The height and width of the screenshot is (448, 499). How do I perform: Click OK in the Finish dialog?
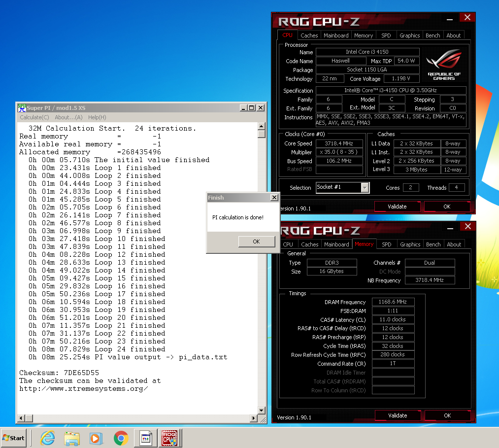point(257,241)
